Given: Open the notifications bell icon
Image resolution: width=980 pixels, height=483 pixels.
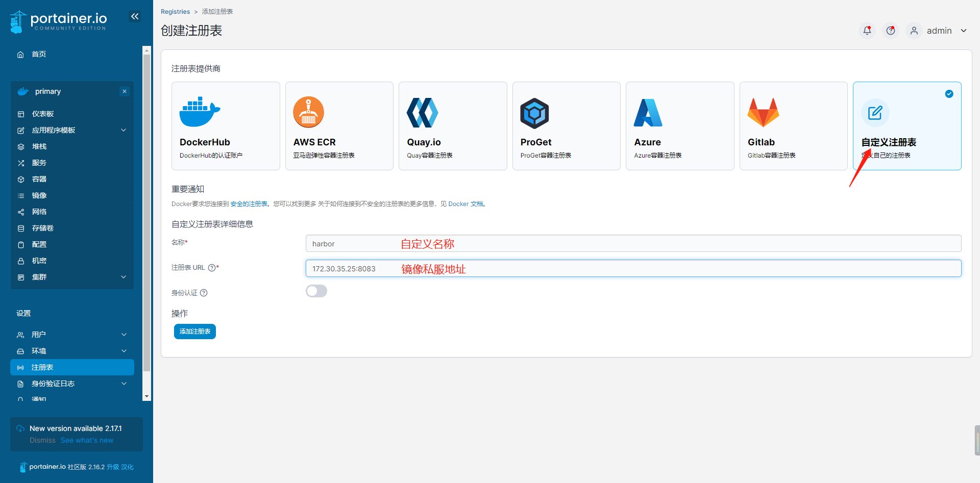Looking at the screenshot, I should 867,31.
